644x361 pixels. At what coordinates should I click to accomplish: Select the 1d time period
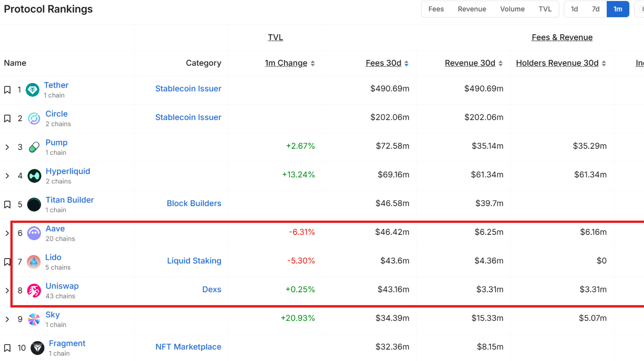click(x=574, y=9)
